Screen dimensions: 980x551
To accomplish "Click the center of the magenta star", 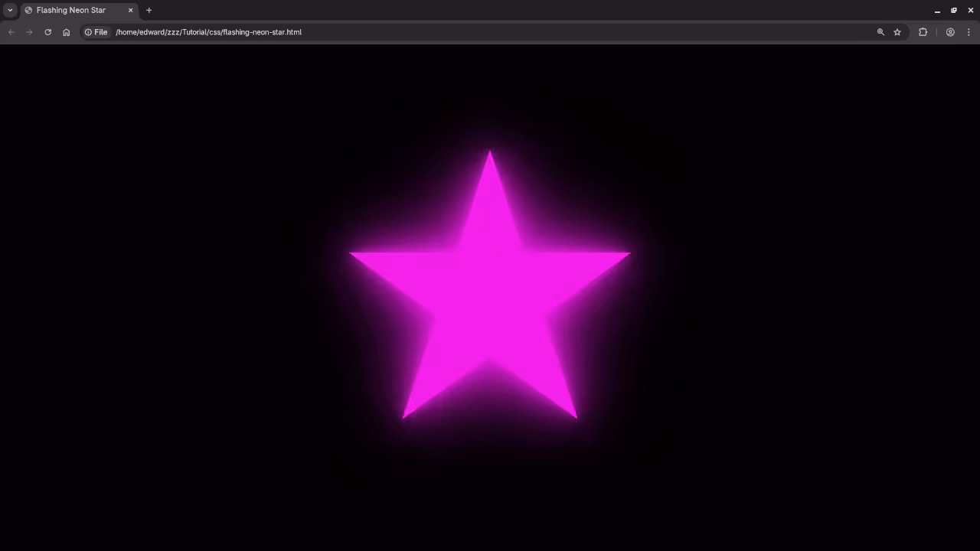I will click(x=490, y=291).
